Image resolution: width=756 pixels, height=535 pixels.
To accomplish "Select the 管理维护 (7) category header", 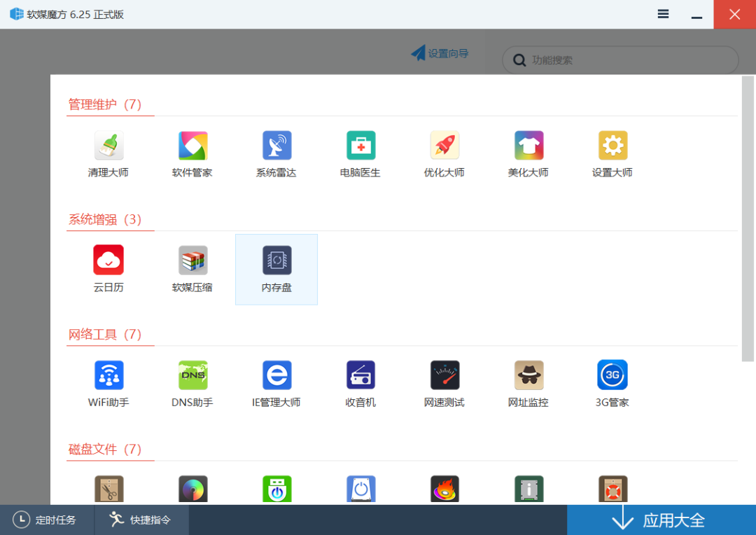I will click(104, 104).
